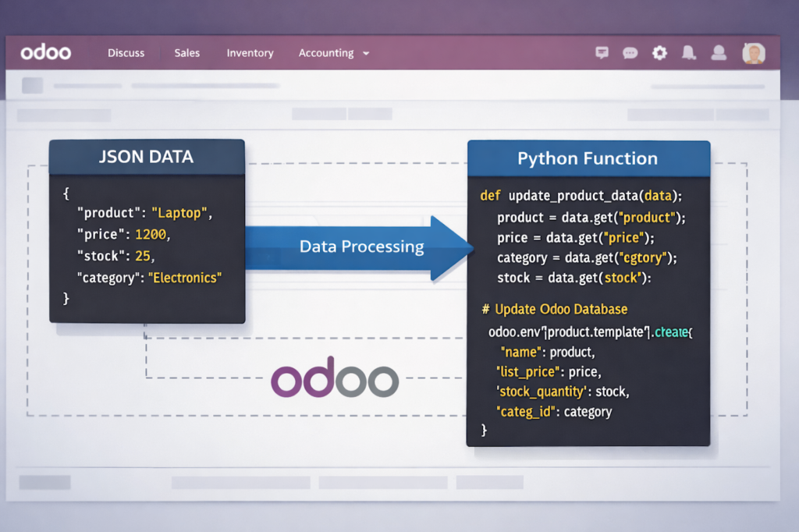Image resolution: width=799 pixels, height=532 pixels.
Task: Click the Odoo logo in the top bar
Action: pos(45,52)
